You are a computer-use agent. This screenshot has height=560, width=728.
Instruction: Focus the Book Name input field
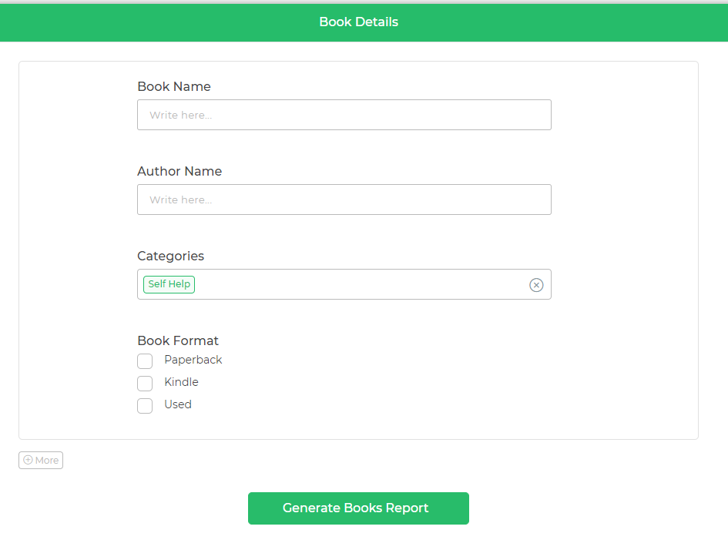pyautogui.click(x=344, y=115)
